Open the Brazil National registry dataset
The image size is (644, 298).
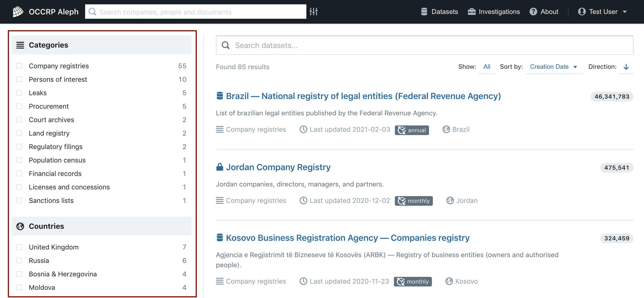pos(363,96)
